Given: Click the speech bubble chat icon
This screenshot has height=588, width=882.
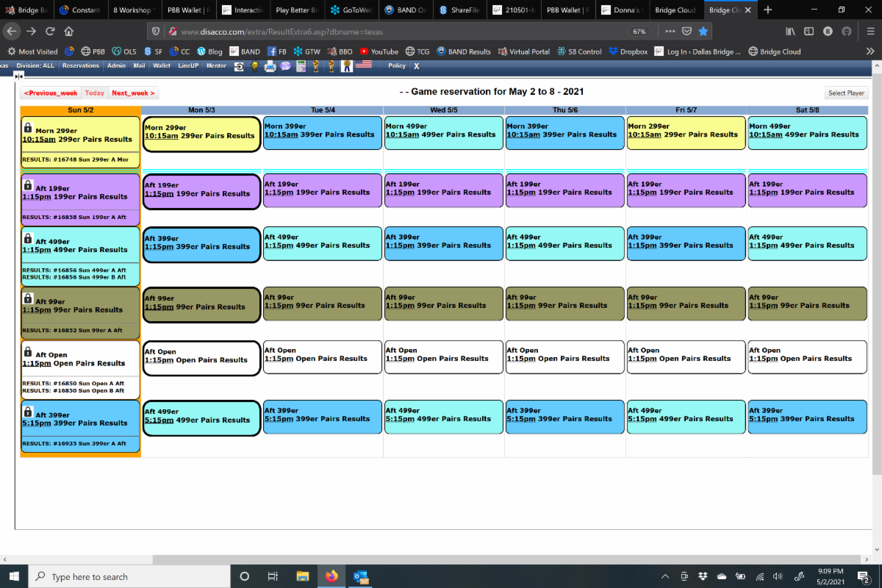Looking at the screenshot, I should coord(285,66).
